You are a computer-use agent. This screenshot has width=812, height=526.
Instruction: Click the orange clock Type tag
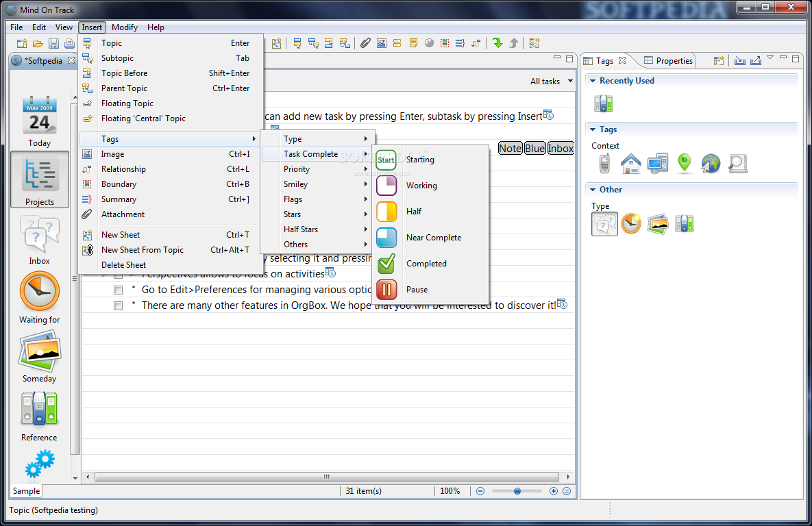(631, 224)
